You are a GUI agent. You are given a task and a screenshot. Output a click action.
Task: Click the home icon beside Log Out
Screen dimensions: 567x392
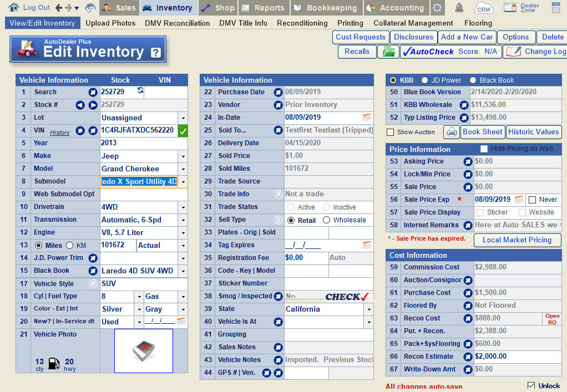[x=14, y=7]
